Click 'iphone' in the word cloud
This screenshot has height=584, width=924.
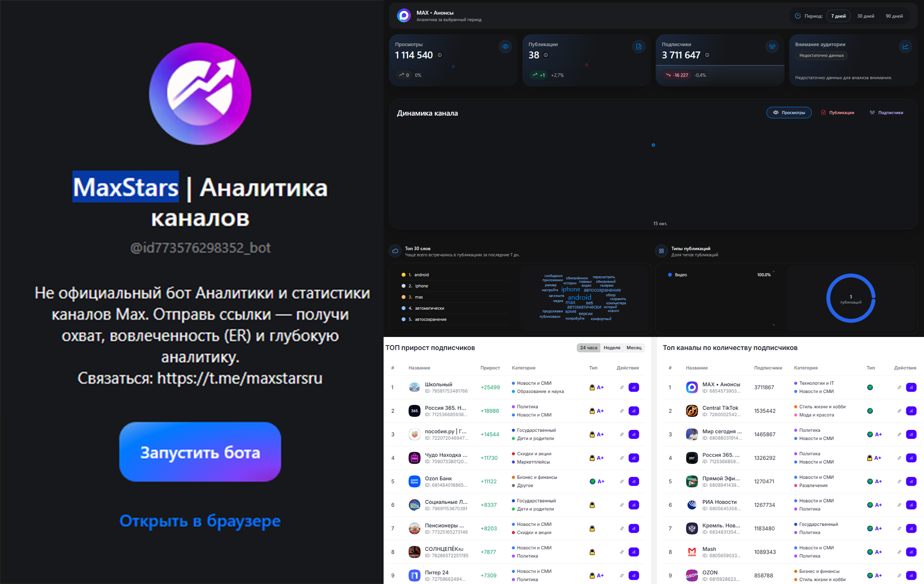(570, 289)
